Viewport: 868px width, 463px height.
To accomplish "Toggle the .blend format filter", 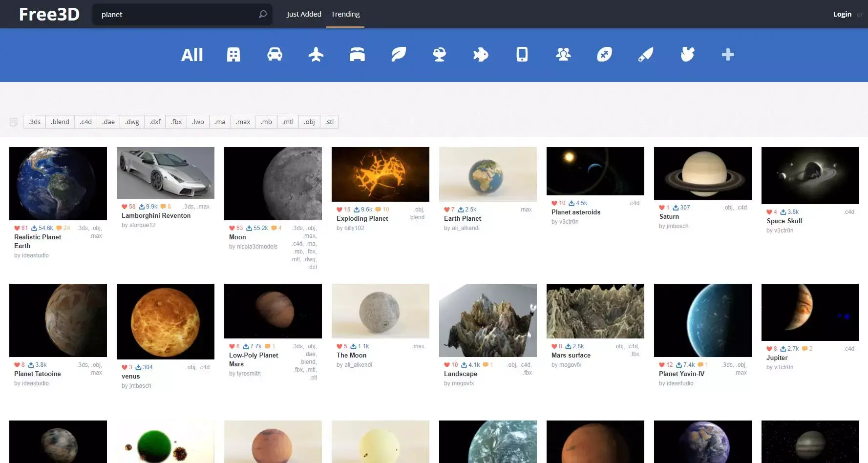I will 60,122.
